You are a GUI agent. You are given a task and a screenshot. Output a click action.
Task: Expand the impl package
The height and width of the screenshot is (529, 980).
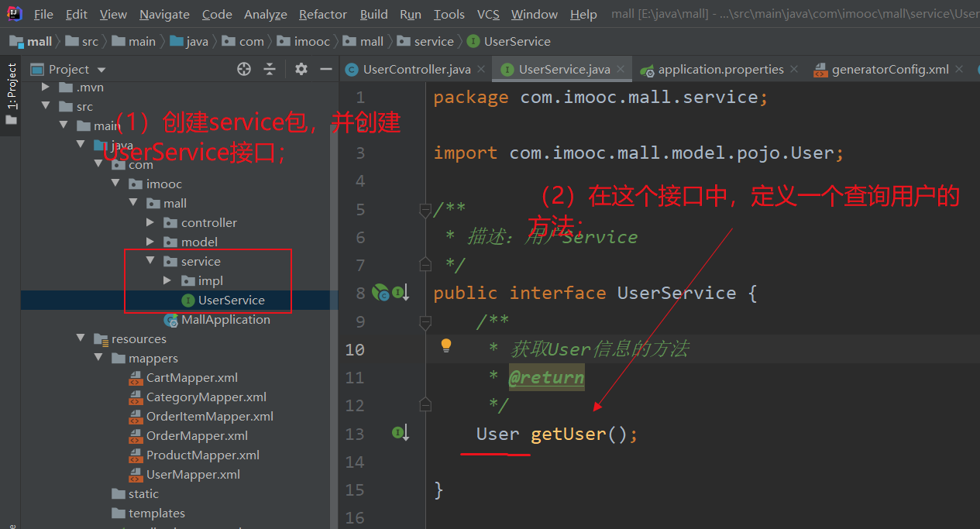coord(167,281)
